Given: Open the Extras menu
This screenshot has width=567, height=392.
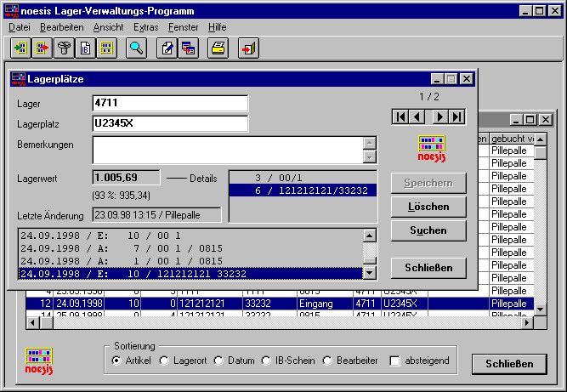Looking at the screenshot, I should tap(145, 27).
